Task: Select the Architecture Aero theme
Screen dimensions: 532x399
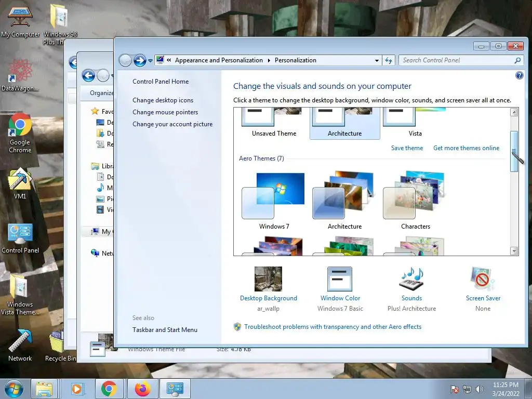Action: [x=345, y=201]
